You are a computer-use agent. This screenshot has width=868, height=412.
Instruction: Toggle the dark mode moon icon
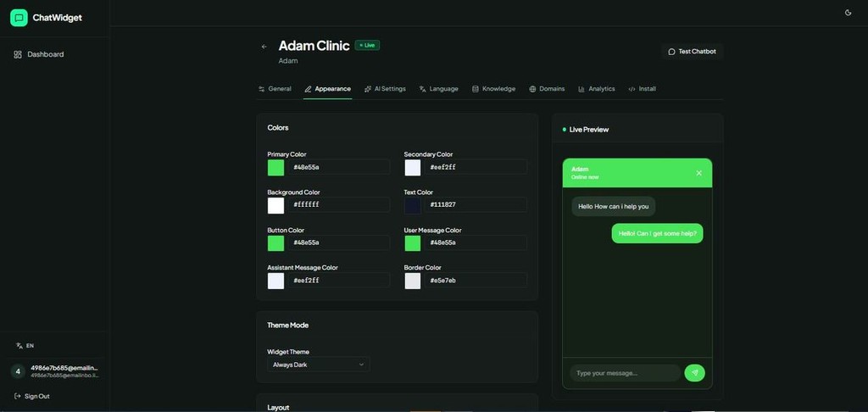click(x=848, y=13)
